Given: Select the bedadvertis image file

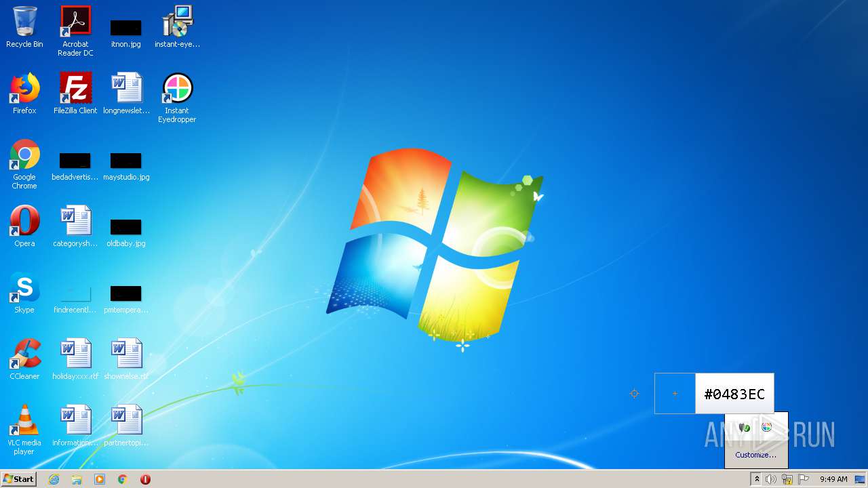Looking at the screenshot, I should (x=75, y=166).
